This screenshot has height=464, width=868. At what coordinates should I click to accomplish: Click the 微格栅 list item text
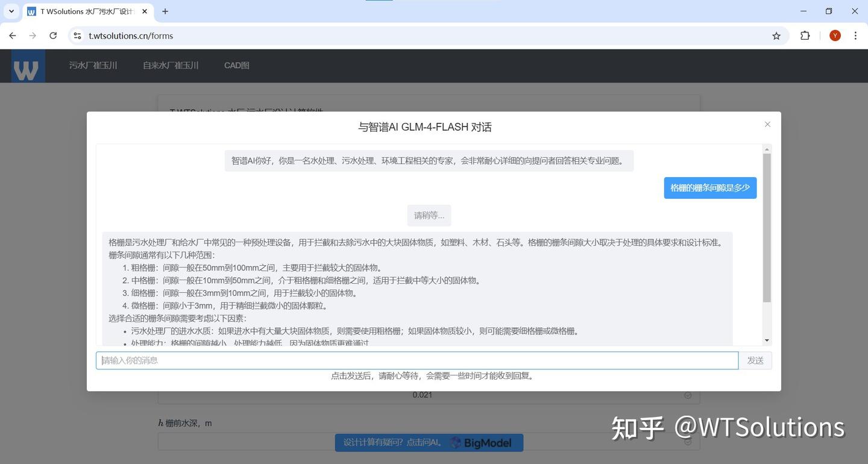(229, 306)
